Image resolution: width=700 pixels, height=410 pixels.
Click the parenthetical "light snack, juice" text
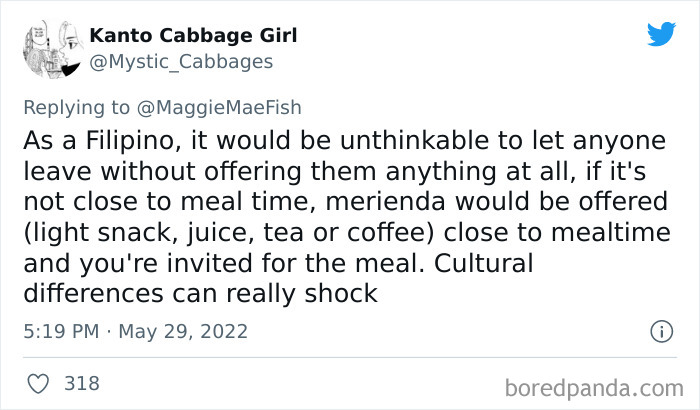click(x=133, y=233)
